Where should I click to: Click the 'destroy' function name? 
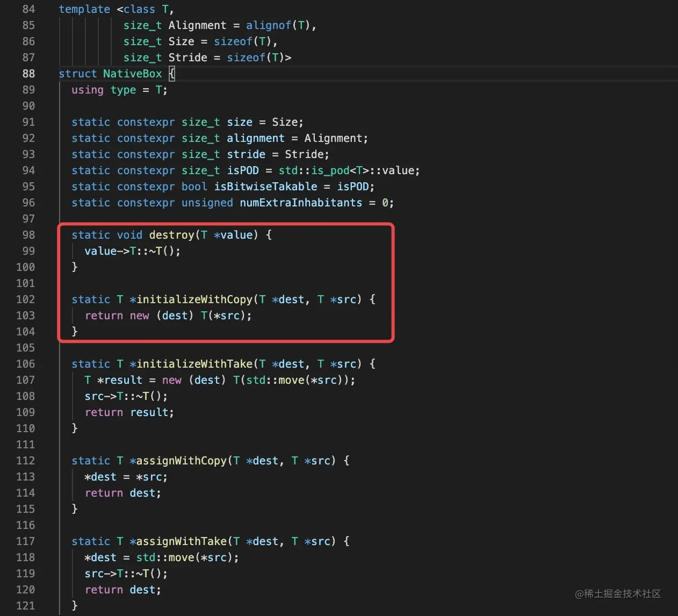[x=172, y=235]
